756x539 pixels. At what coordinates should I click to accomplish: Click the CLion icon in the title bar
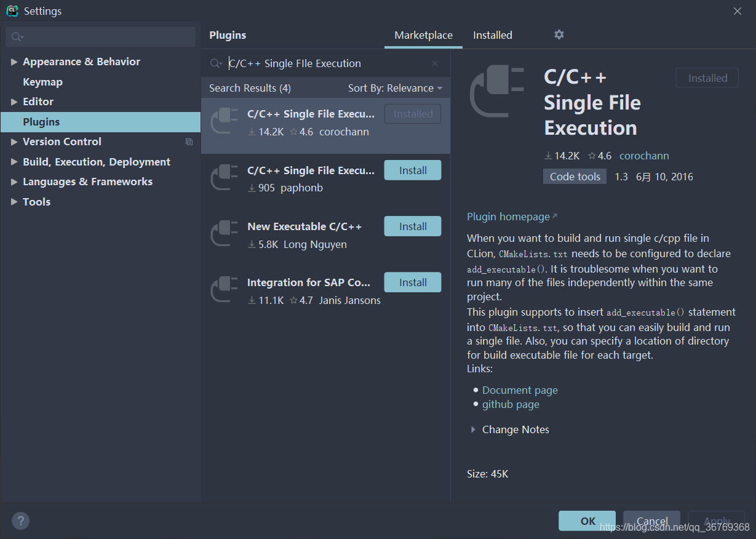coord(12,10)
